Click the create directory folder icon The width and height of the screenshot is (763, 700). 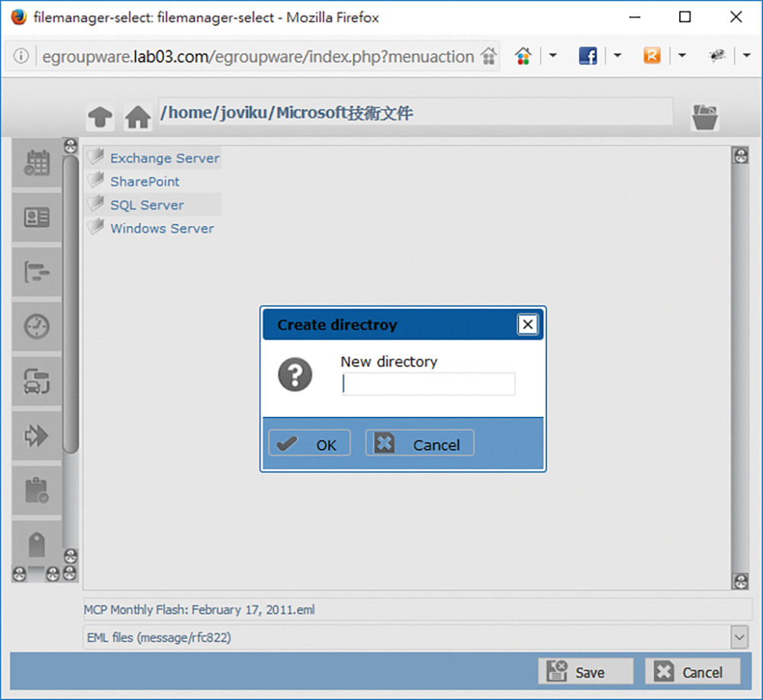(704, 117)
